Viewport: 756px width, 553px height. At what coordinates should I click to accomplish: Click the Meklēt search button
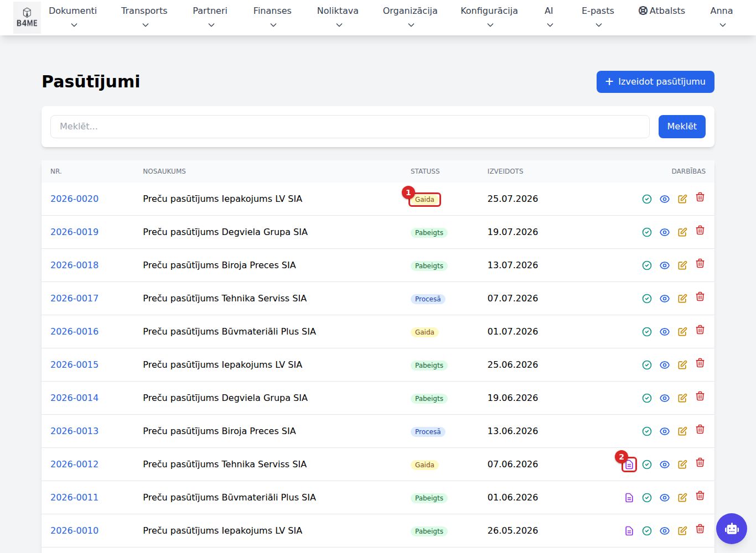click(x=682, y=127)
